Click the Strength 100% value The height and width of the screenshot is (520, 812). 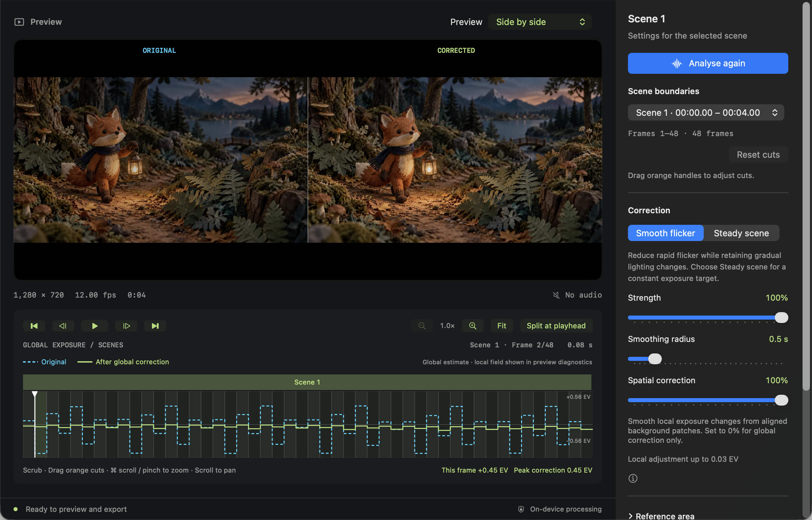coord(776,298)
